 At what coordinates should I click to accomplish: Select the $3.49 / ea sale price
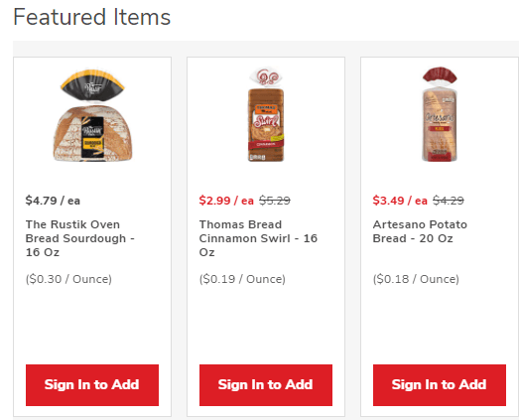pyautogui.click(x=400, y=201)
